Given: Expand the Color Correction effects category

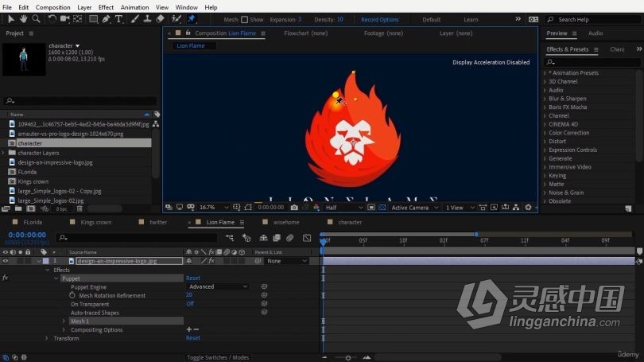Looking at the screenshot, I should point(545,133).
